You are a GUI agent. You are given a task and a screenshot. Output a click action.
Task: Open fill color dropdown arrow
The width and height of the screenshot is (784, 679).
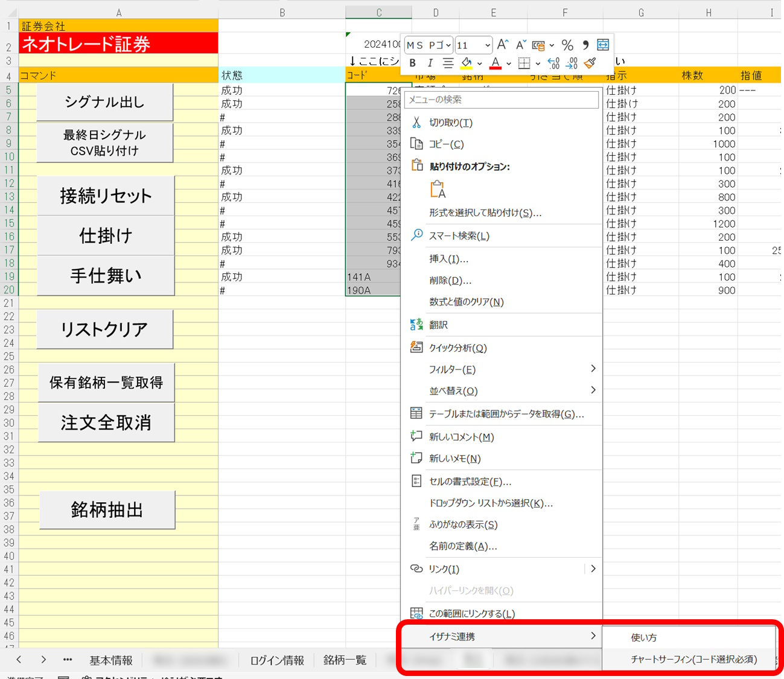[x=480, y=63]
